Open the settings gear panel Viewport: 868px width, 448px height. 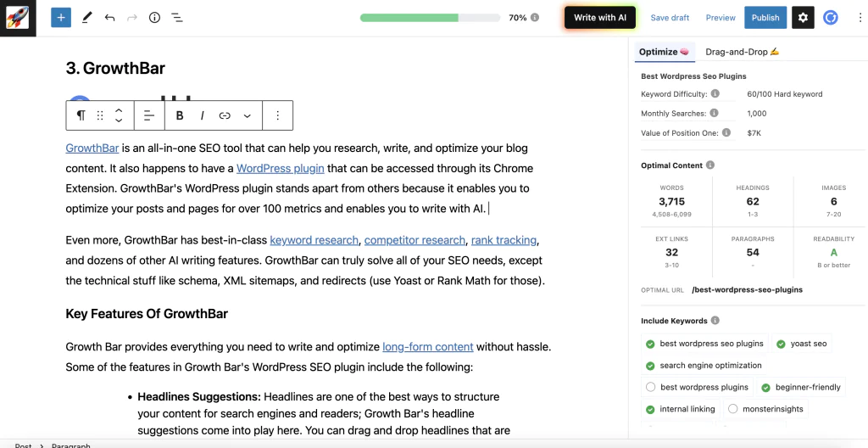coord(803,18)
